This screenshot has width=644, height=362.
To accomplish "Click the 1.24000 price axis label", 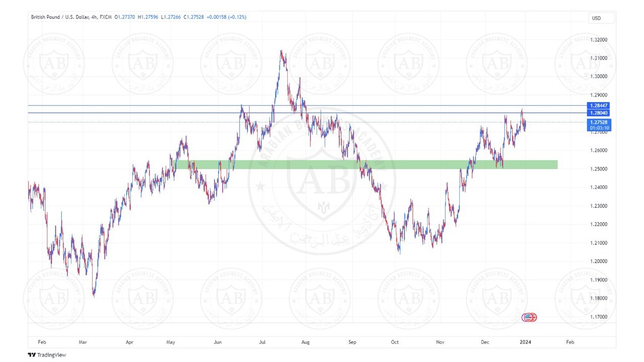I will point(598,188).
